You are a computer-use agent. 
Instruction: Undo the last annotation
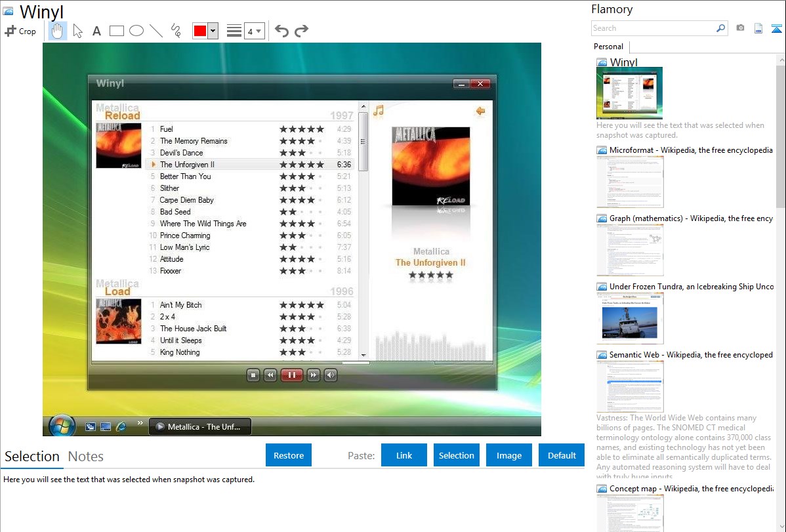(x=281, y=31)
